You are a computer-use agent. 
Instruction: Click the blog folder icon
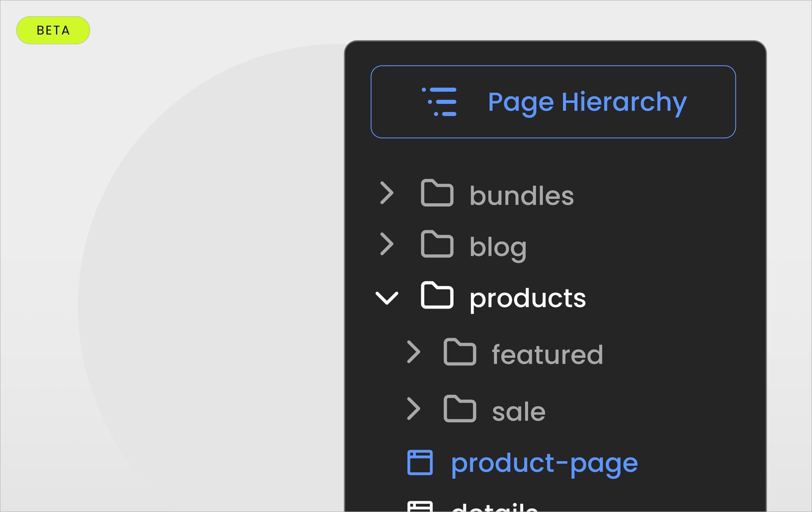(437, 244)
